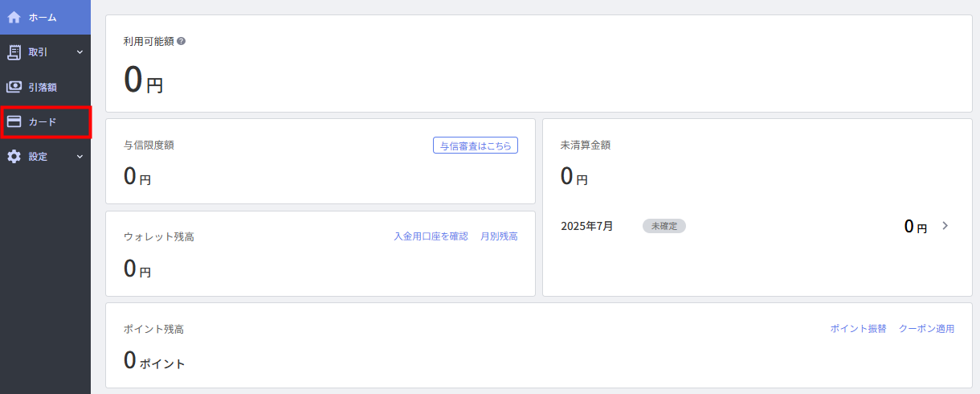Click the gear icon beside 設定
The width and height of the screenshot is (980, 394).
coord(14,157)
